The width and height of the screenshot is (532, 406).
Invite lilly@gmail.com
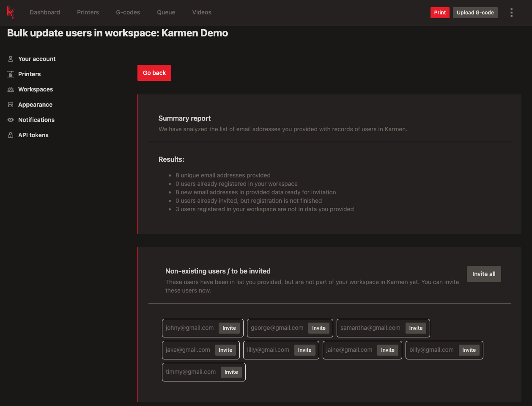(304, 350)
